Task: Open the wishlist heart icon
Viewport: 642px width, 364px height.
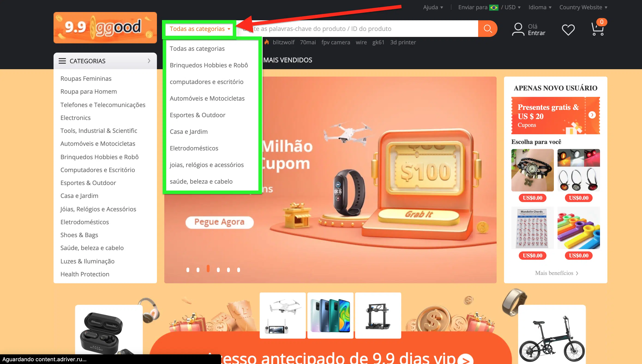Action: 568,30
